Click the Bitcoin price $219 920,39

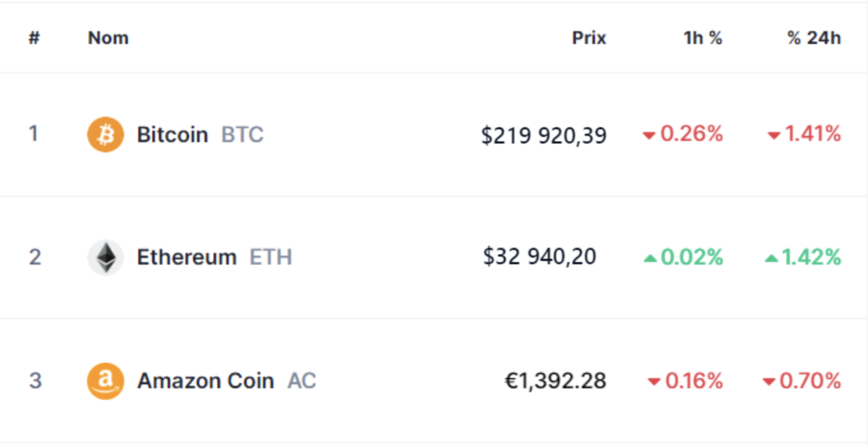click(544, 135)
